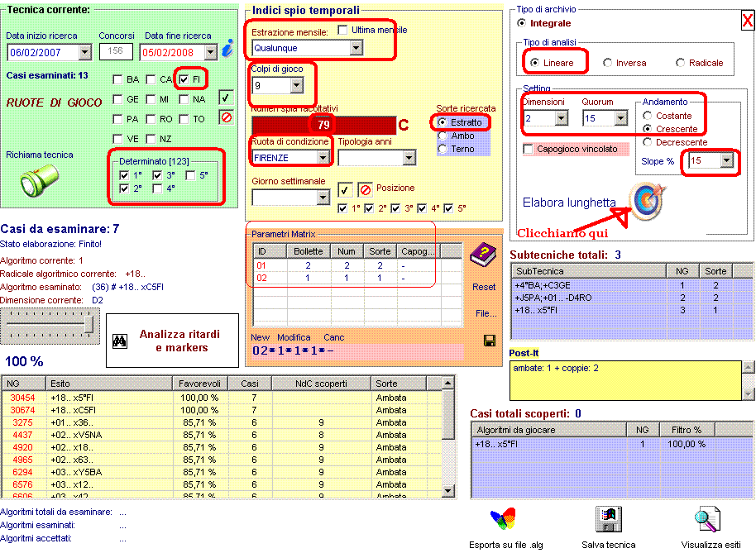Click the Esporta su file .alg icon
756x553 pixels.
coord(504,519)
